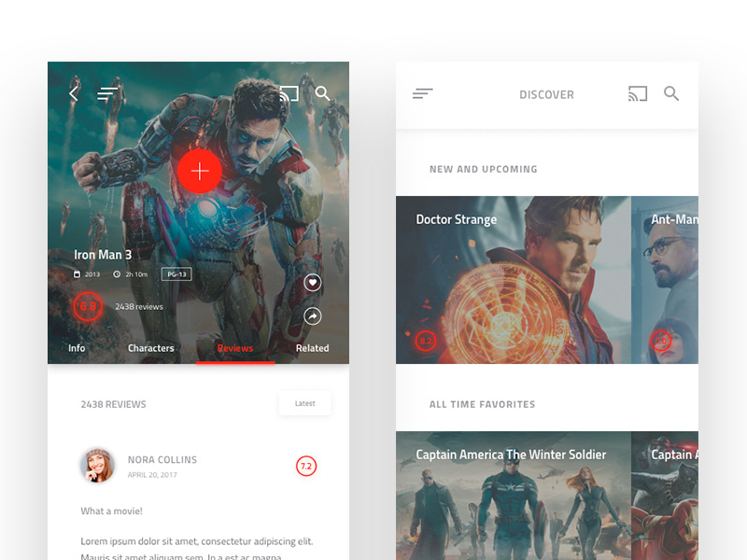Image resolution: width=747 pixels, height=560 pixels.
Task: Open the Nora Collins reviewer name
Action: click(x=162, y=459)
